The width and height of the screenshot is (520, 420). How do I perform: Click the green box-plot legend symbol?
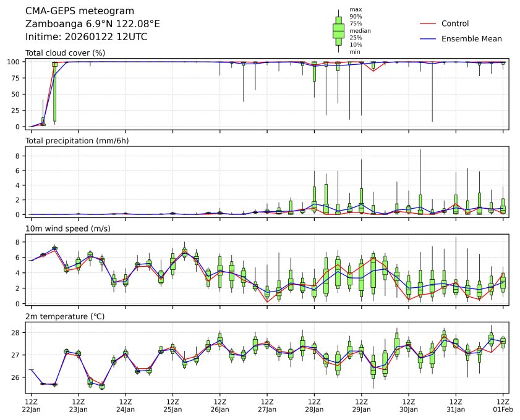338,31
